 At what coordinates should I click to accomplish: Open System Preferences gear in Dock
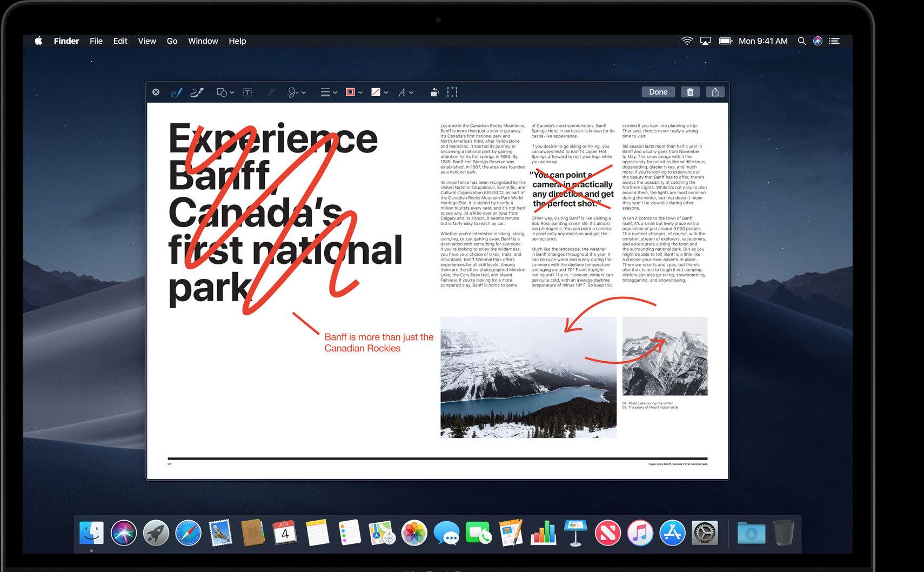pyautogui.click(x=705, y=533)
